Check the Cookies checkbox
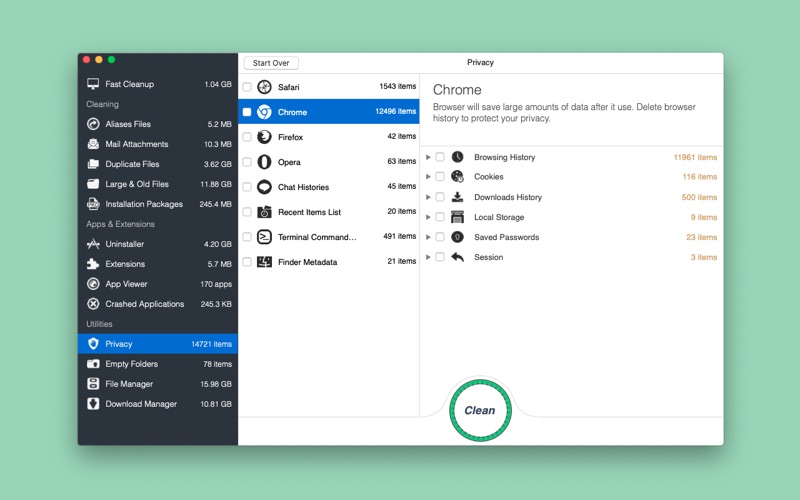Viewport: 800px width, 500px height. click(x=440, y=177)
